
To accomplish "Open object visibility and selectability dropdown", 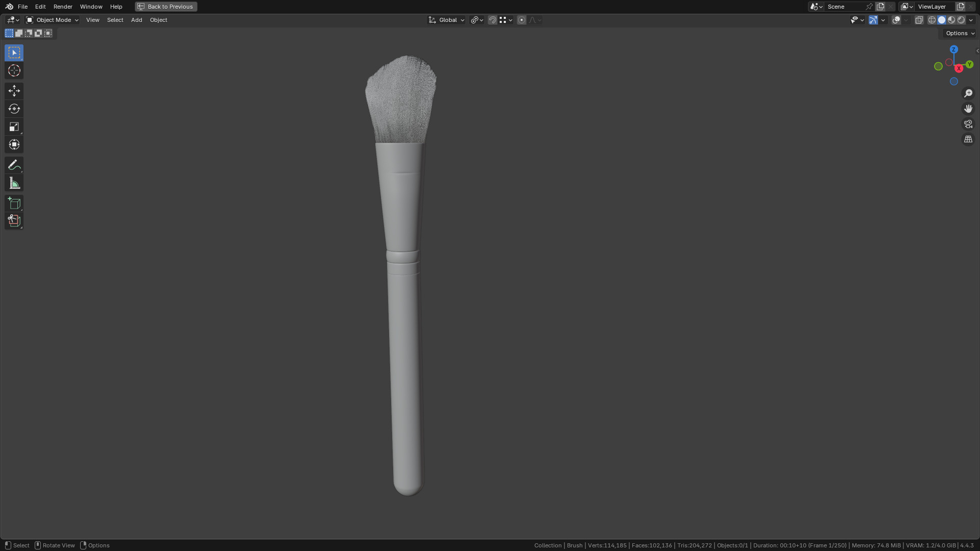I will pos(857,20).
